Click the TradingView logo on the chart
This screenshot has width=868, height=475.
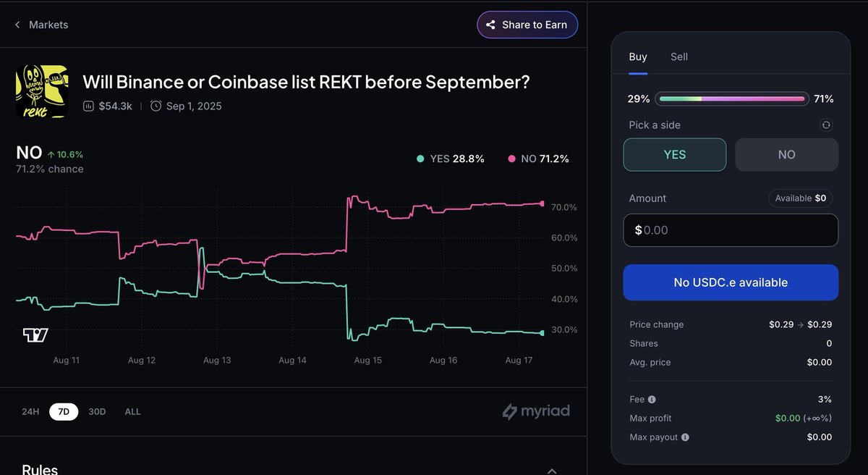[x=35, y=335]
